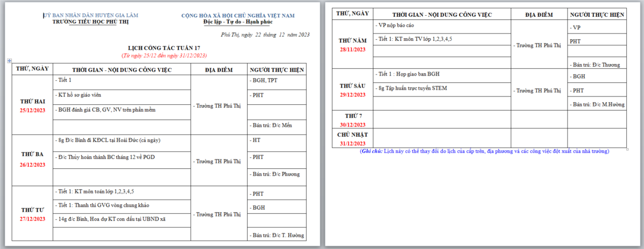Click the CỘNG HÒA XÃ HỘI CHỦ NGHĨA VIỆT NAM line
Viewport: 644px width, 249px height.
tap(245, 16)
